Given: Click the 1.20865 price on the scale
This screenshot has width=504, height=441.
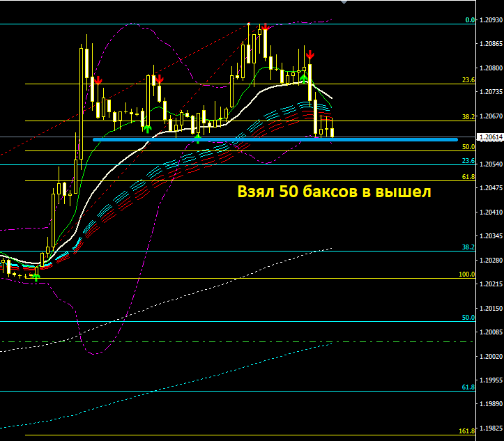Looking at the screenshot, I should click(x=491, y=44).
